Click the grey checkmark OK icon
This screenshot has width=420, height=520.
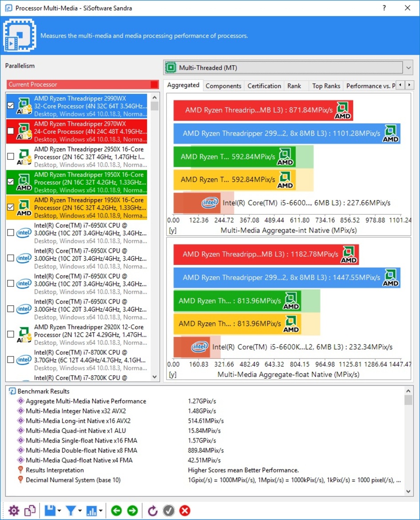coord(169,510)
